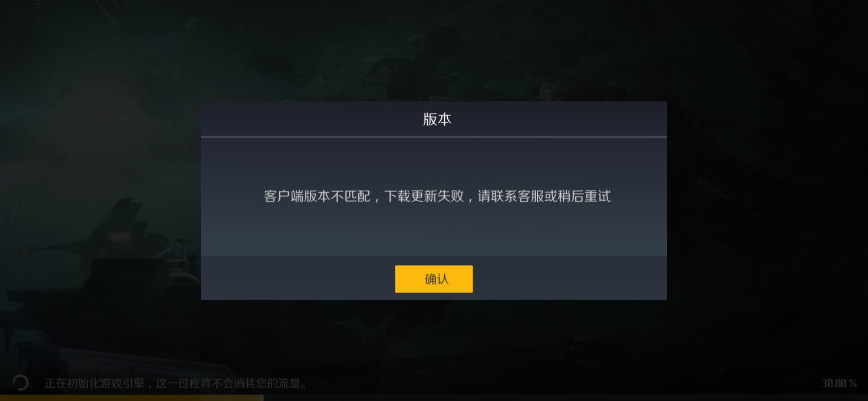Click the 版本 dialog title
The image size is (868, 401).
pyautogui.click(x=437, y=119)
